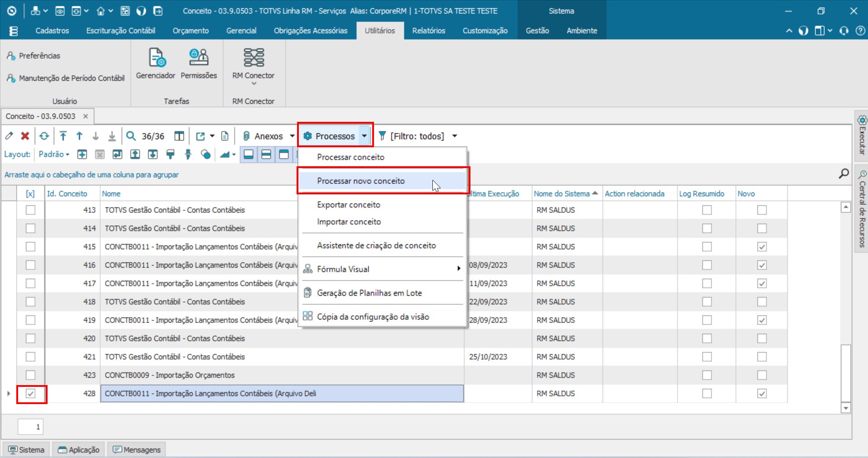
Task: Open the Anexos dropdown arrow
Action: click(292, 136)
